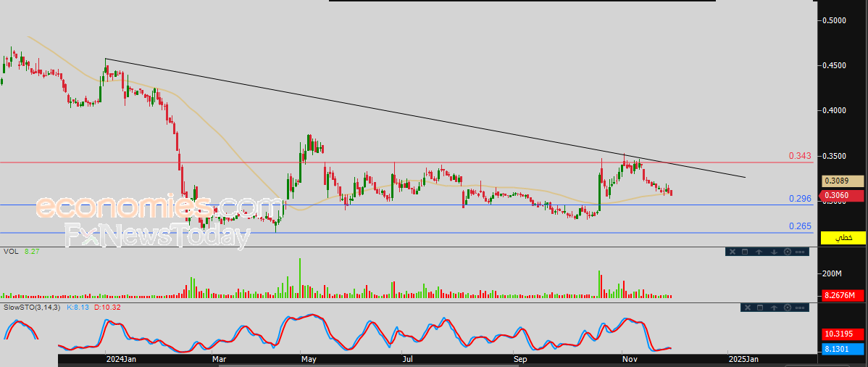Move the VOL panel up
868x367 pixels.
[x=759, y=252]
